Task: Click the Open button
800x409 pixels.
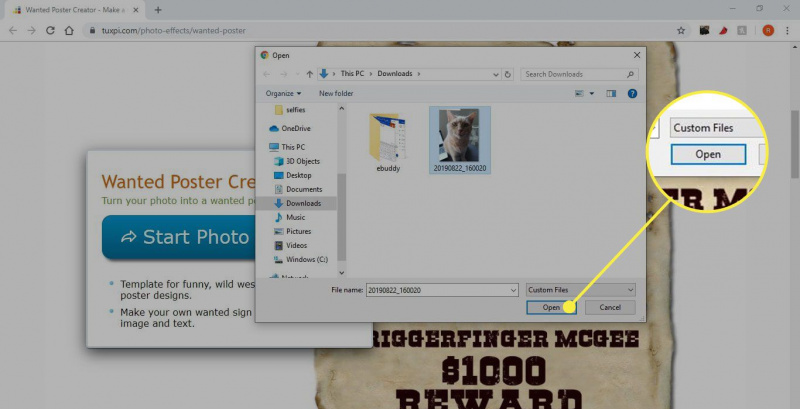Action: [x=551, y=308]
